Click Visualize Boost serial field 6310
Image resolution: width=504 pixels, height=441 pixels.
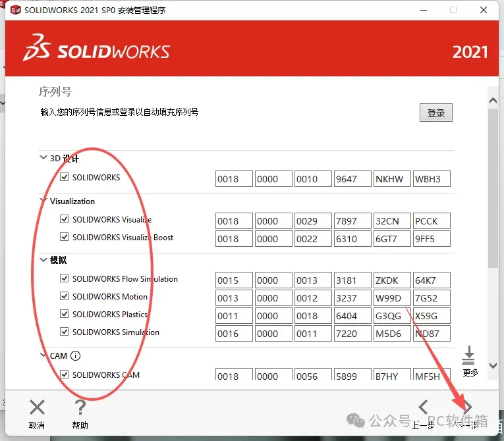tap(352, 239)
